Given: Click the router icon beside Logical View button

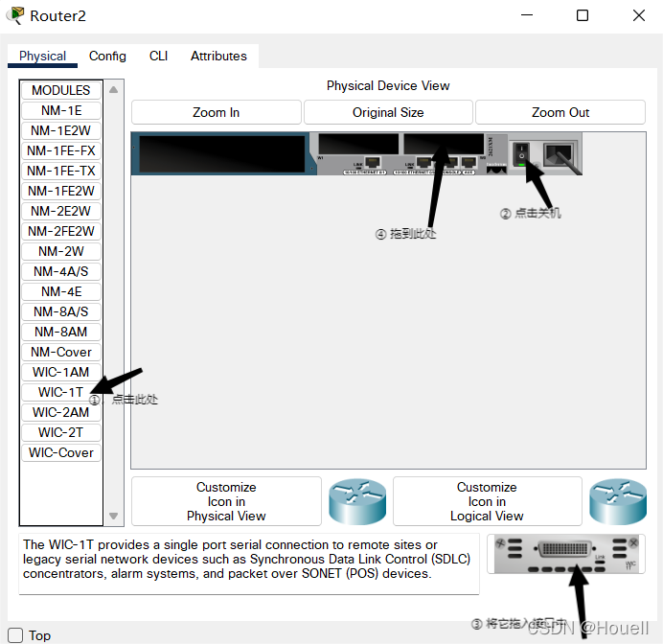Looking at the screenshot, I should (x=618, y=501).
